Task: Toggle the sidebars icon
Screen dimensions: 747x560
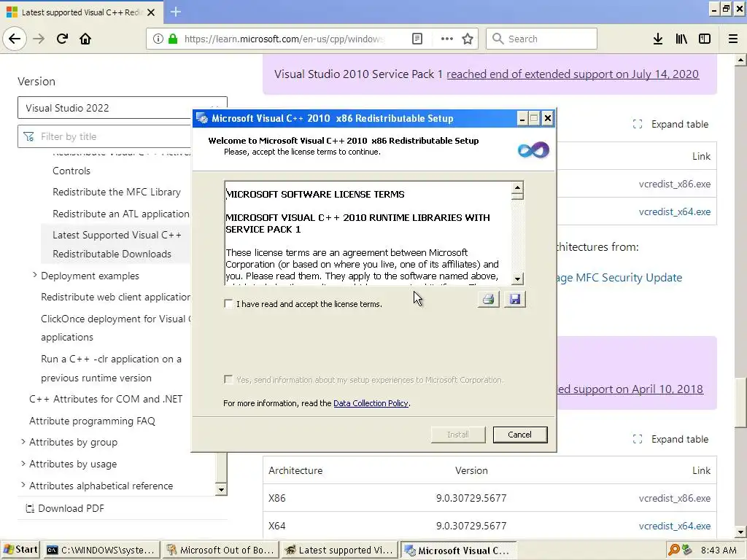Action: 705,39
